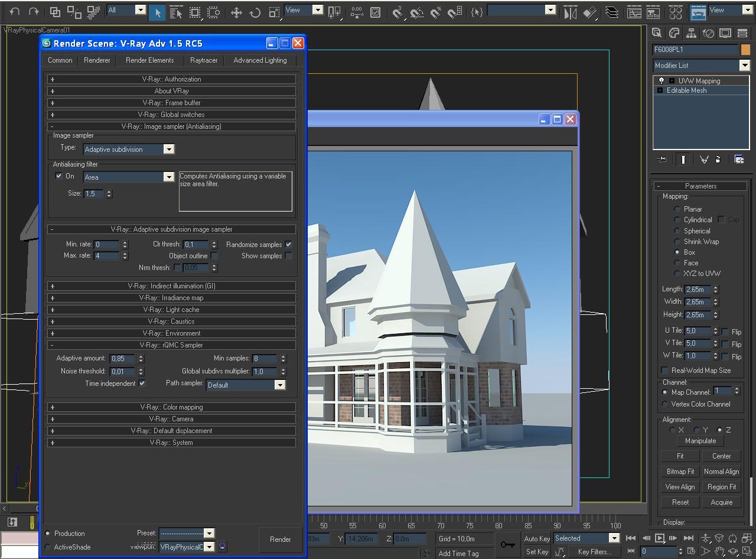Screen dimensions: 756x559
Task: Click the orange object color swatch
Action: pyautogui.click(x=745, y=50)
